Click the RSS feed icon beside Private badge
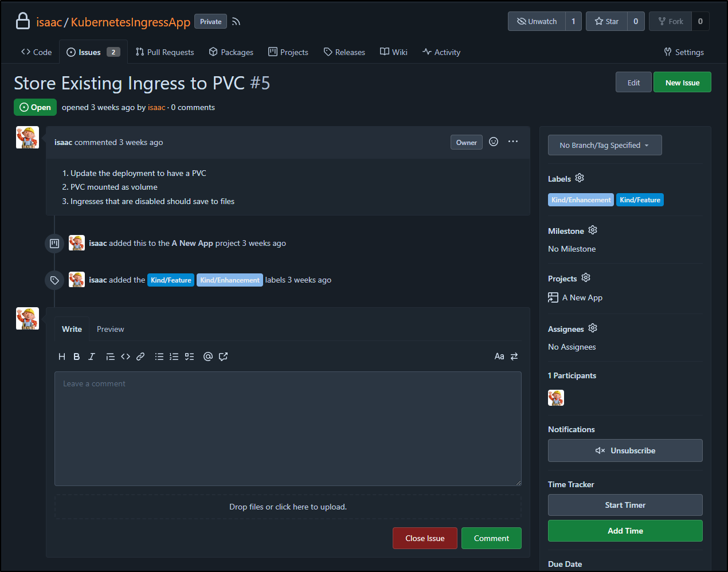The image size is (728, 572). click(236, 22)
